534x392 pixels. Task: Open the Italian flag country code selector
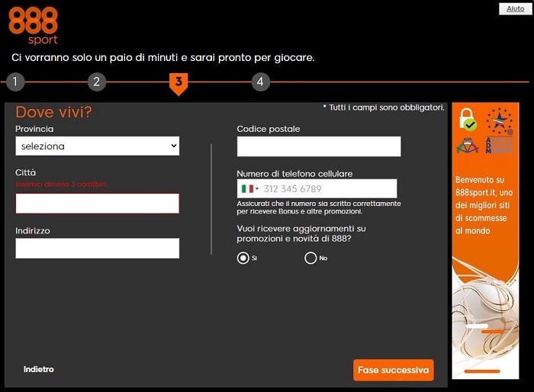coord(250,188)
